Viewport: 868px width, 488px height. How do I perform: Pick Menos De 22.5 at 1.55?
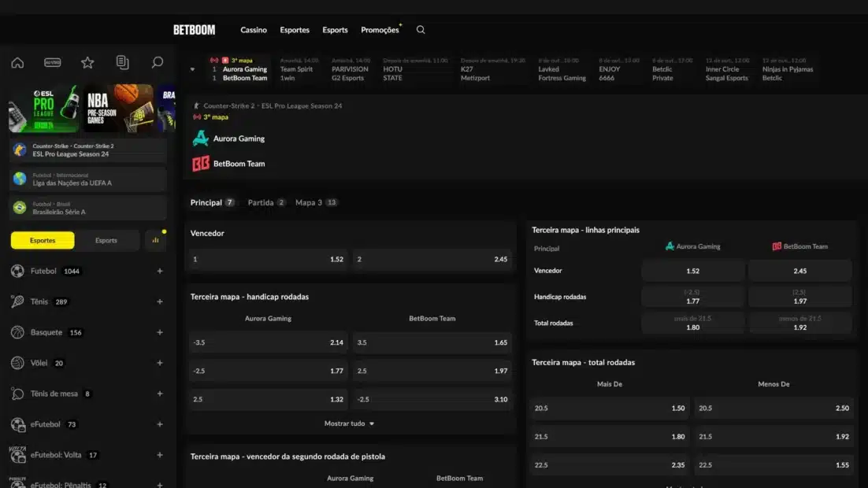[x=773, y=464]
